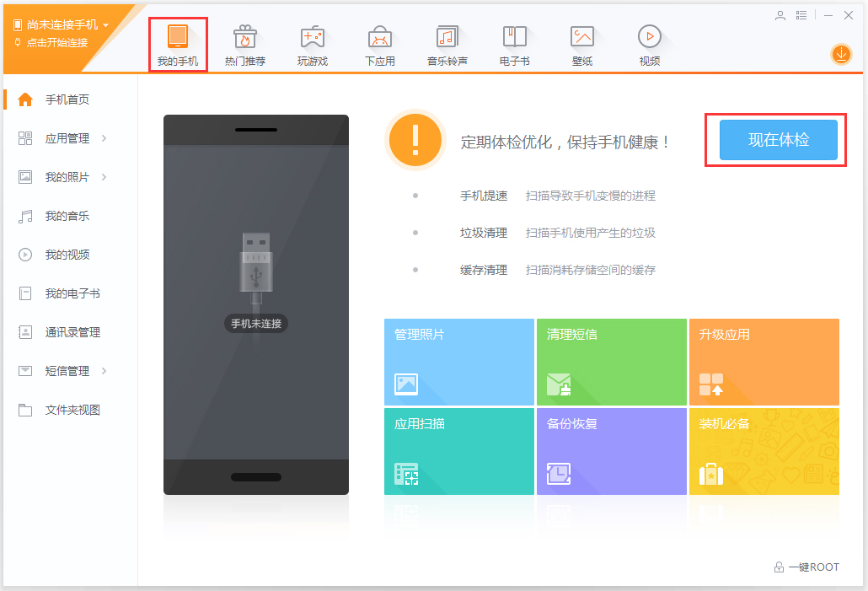Expand 应用管理 chevron arrow
This screenshot has width=868, height=591.
pyautogui.click(x=104, y=138)
